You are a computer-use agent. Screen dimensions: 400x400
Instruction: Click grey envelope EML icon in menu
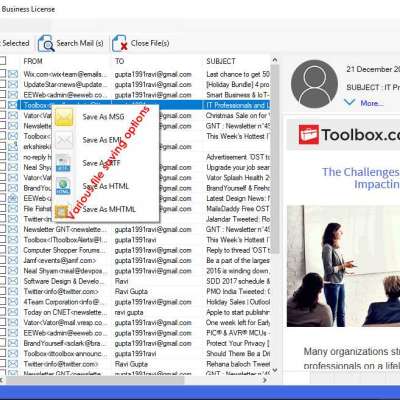[64, 140]
